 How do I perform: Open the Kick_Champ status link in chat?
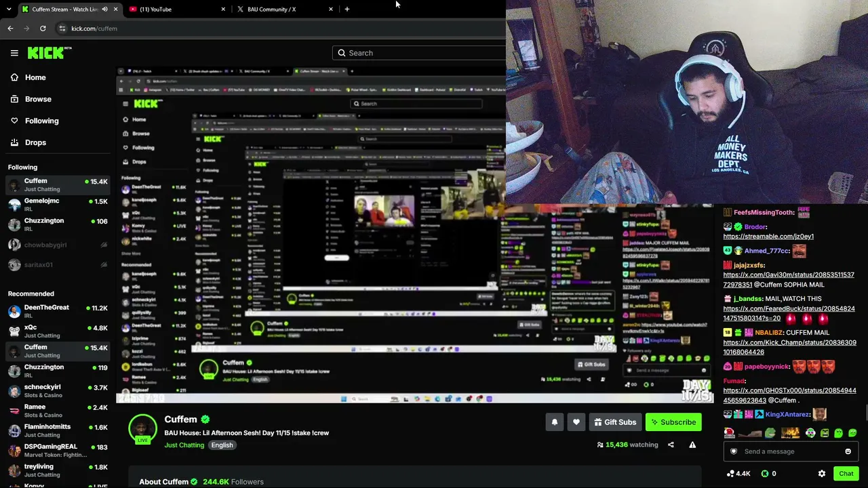pos(789,347)
